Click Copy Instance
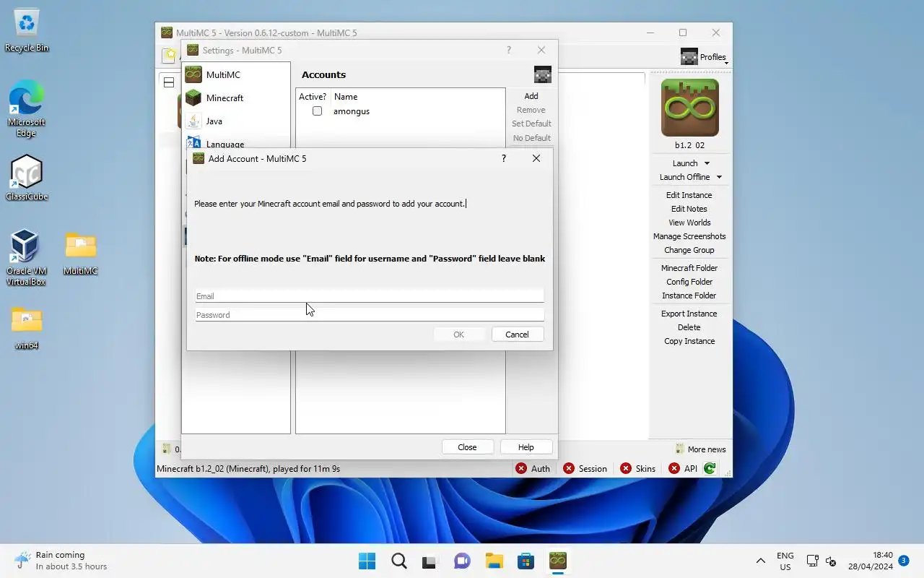This screenshot has width=924, height=578. coord(689,341)
